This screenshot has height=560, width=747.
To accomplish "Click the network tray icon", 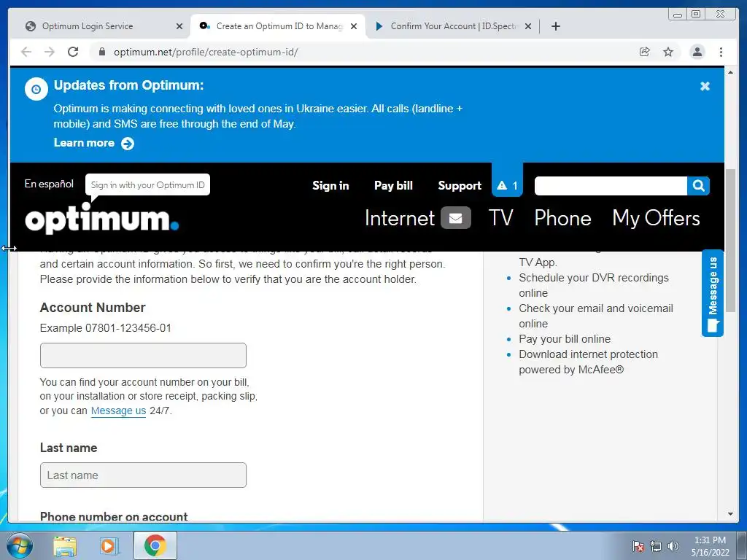I will click(x=656, y=545).
